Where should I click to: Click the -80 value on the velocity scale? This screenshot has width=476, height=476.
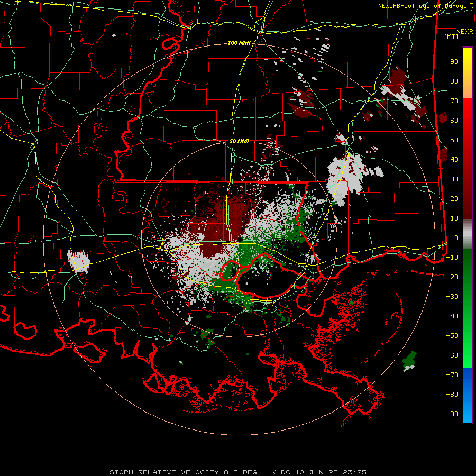[x=452, y=395]
